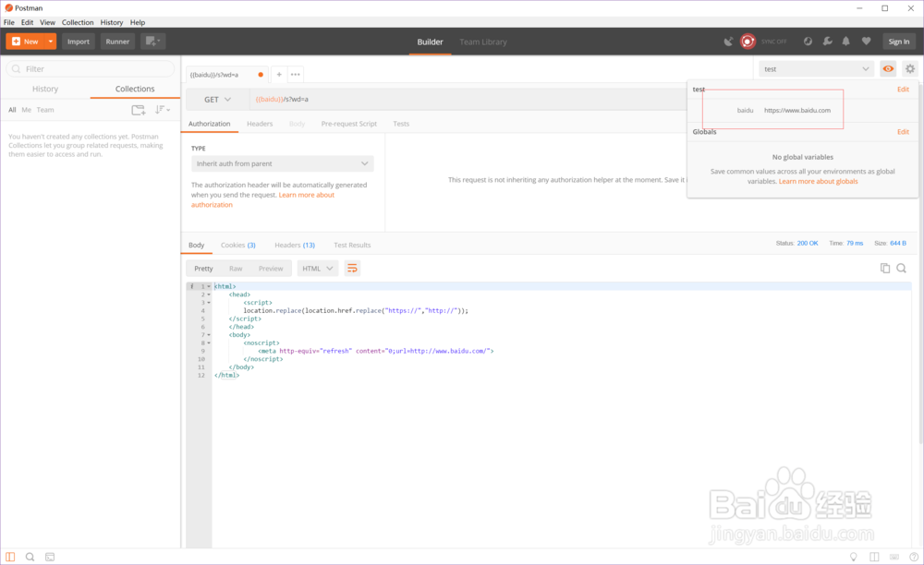Open the New button dropdown arrow
924x565 pixels.
point(51,42)
